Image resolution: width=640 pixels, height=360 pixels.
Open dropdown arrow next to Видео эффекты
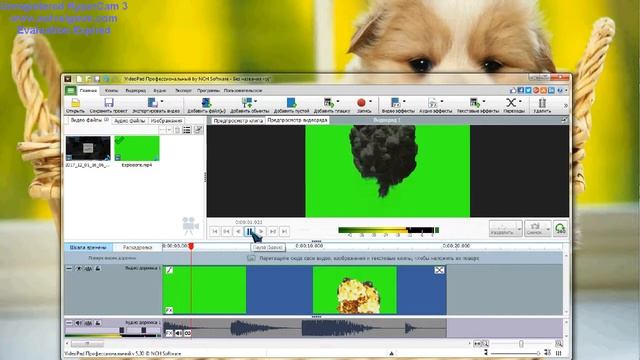404,101
